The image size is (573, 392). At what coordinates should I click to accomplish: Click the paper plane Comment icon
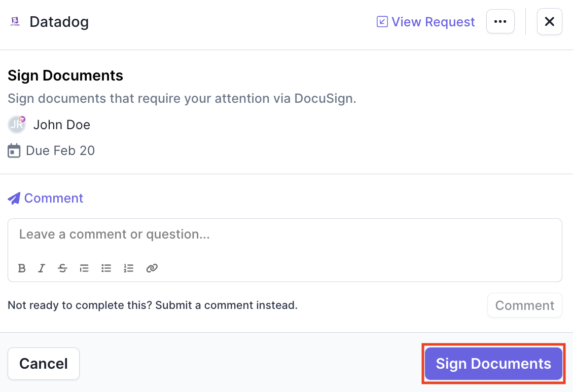click(14, 199)
